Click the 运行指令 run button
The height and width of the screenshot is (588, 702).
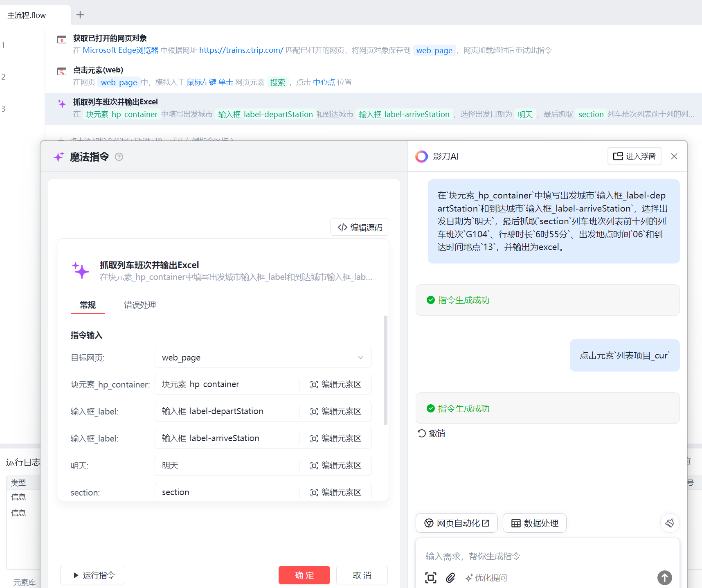pos(93,575)
